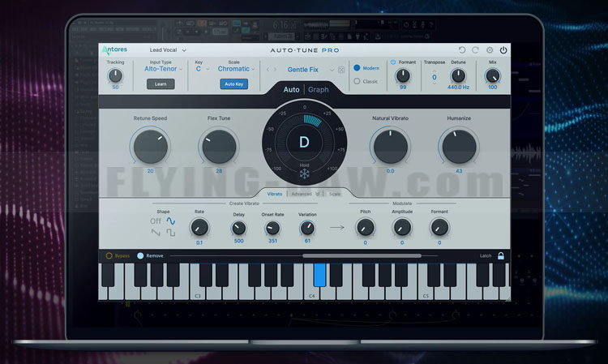Click the redo arrow icon
Image resolution: width=608 pixels, height=364 pixels.
475,50
